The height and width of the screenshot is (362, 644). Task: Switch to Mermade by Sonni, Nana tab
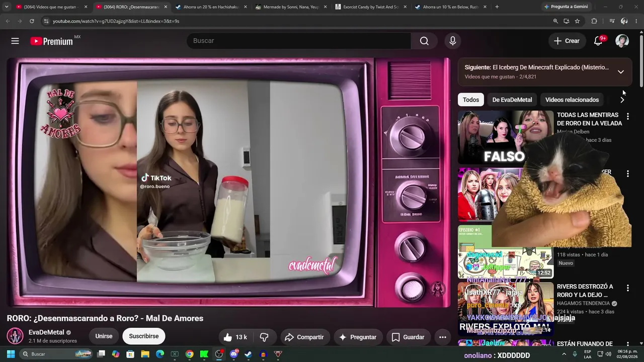pos(291,7)
